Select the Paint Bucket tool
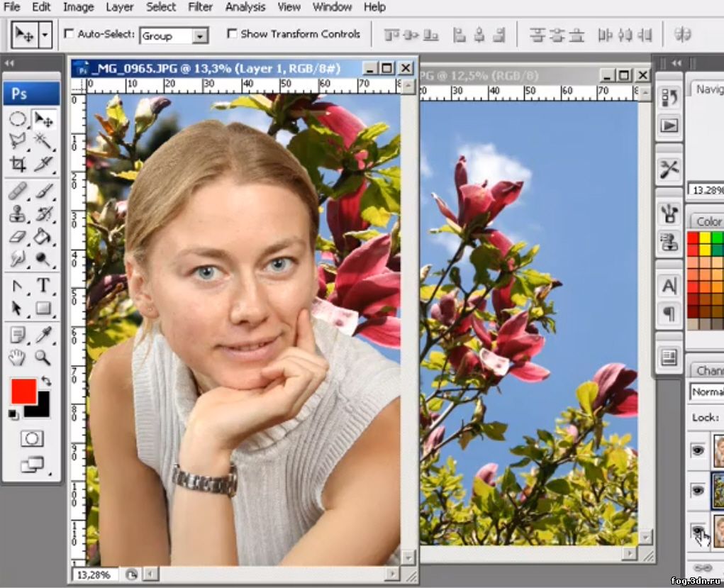This screenshot has height=588, width=724. point(43,237)
